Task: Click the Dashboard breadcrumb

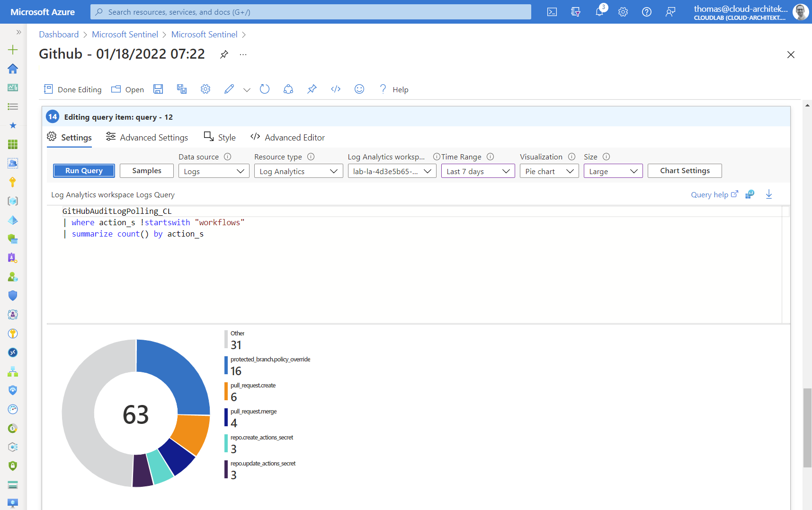Action: pyautogui.click(x=59, y=35)
